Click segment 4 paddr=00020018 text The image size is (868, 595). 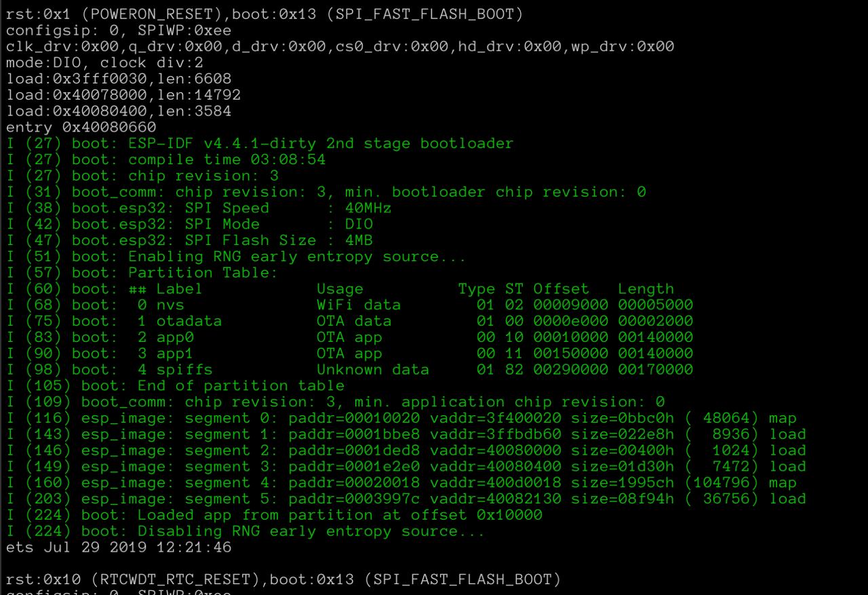[354, 483]
